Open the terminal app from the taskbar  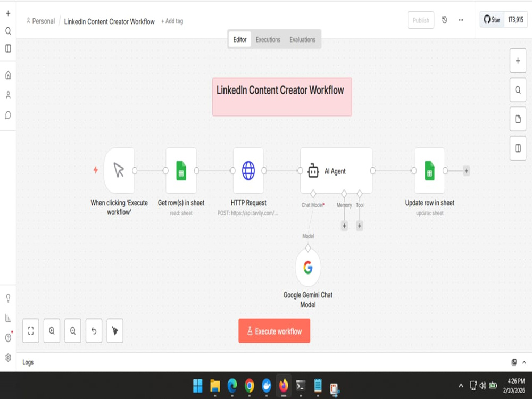pos(301,386)
